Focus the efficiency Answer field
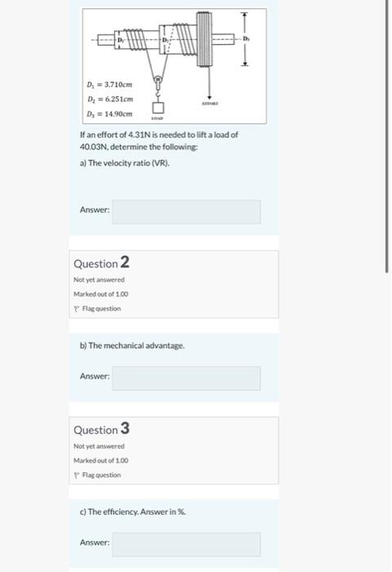Screen dimensions: 392x572 click(x=186, y=545)
